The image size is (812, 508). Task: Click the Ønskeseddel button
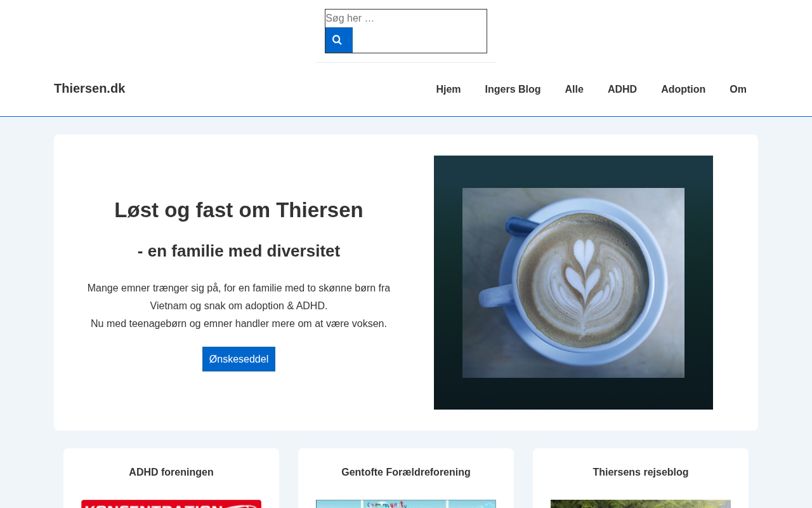pos(239,359)
